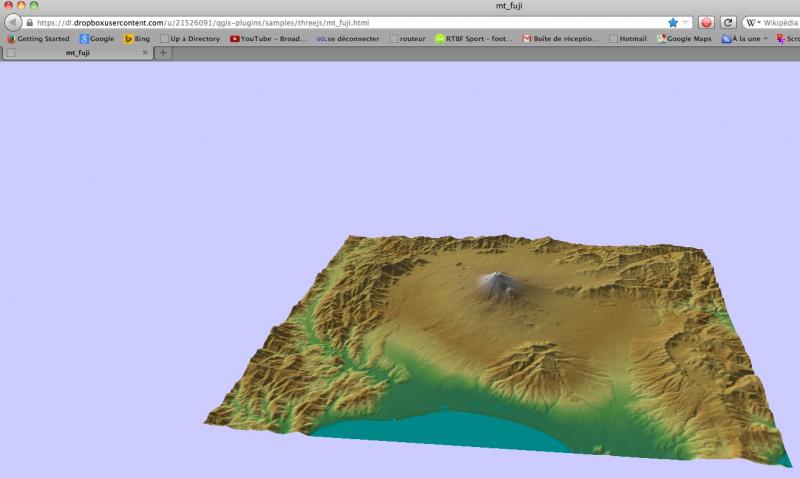The height and width of the screenshot is (478, 800).
Task: Open a new tab with plus button
Action: click(x=163, y=53)
